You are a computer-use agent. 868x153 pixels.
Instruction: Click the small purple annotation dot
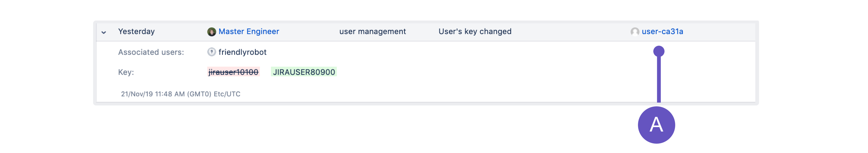click(x=658, y=51)
